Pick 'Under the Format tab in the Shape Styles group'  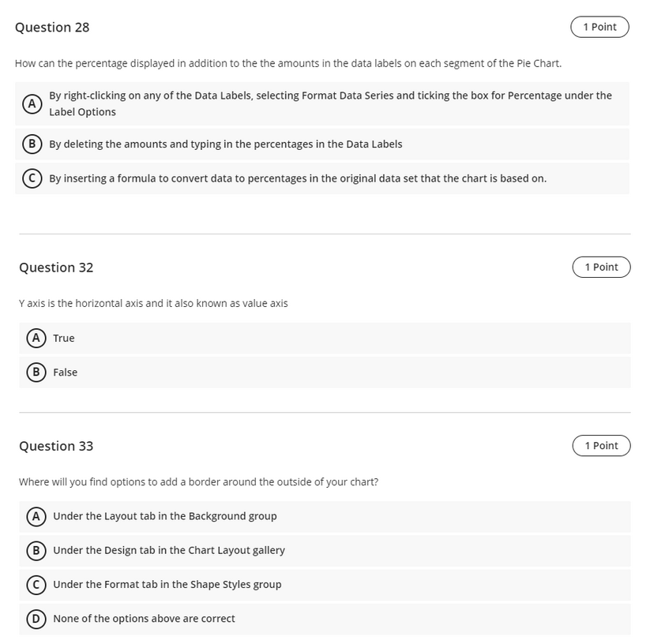coord(167,585)
